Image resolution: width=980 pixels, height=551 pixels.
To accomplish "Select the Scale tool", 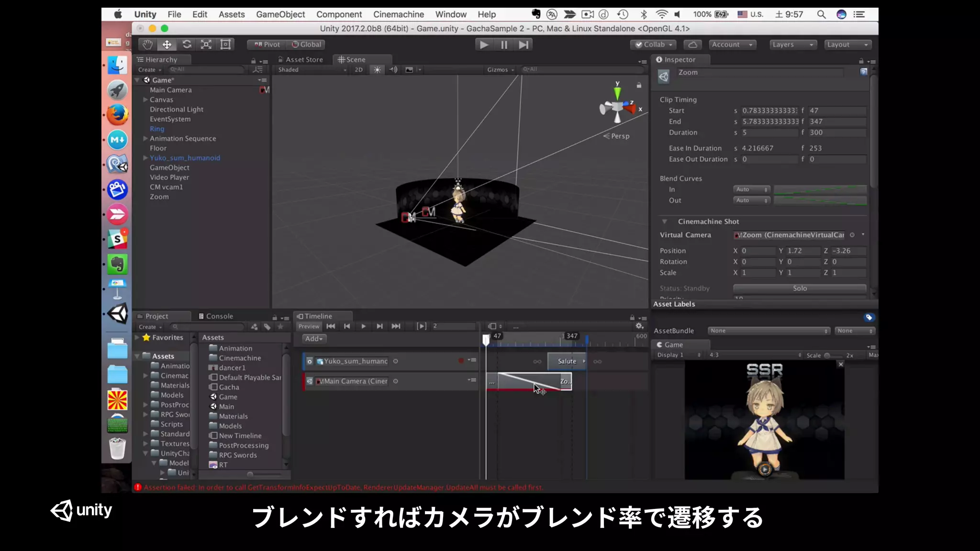I will [x=206, y=44].
